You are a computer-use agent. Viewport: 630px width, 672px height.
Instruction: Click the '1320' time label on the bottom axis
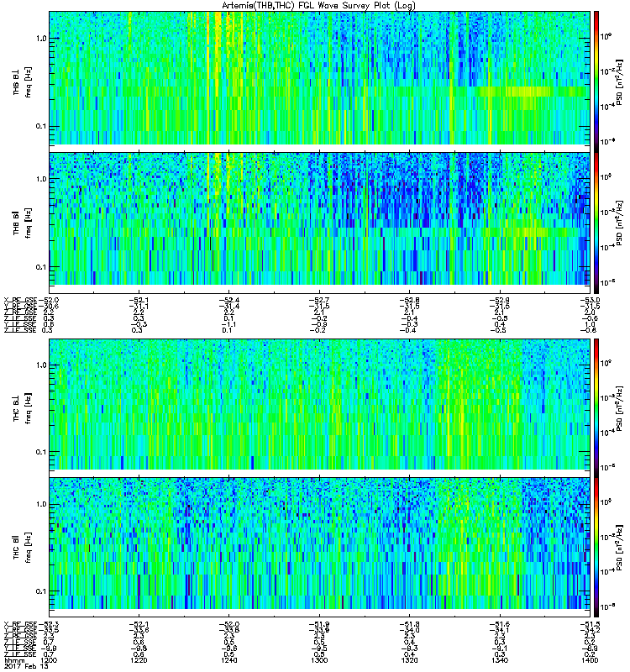tap(410, 660)
